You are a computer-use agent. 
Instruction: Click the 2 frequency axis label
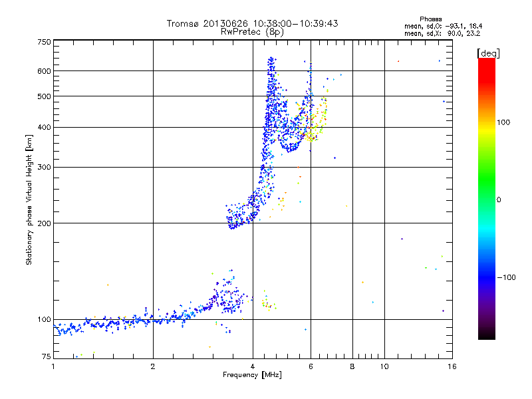coord(153,366)
